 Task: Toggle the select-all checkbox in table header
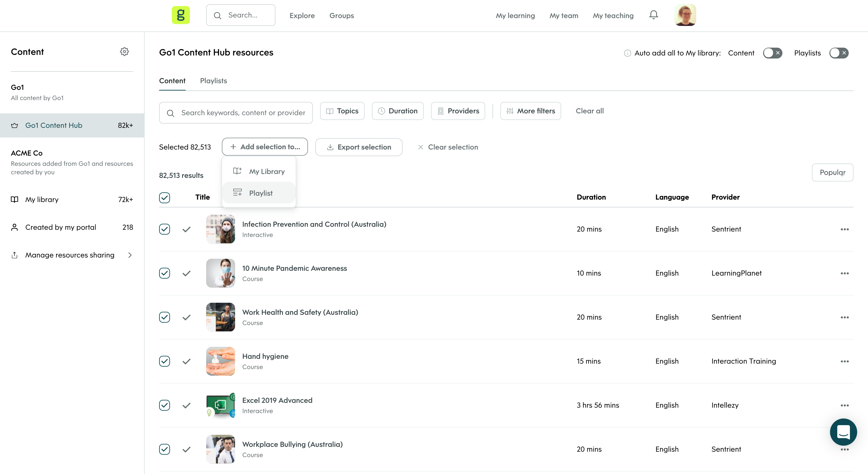click(165, 197)
